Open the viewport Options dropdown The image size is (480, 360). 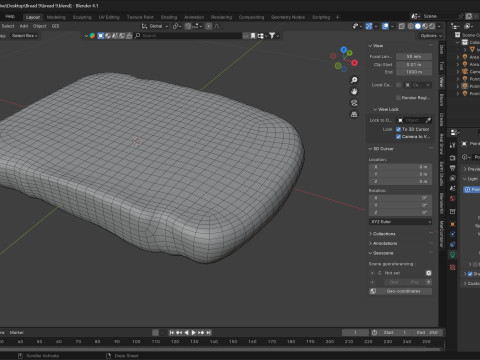coord(430,35)
